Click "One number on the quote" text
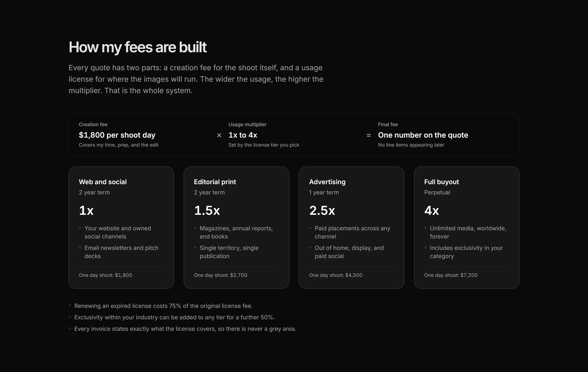The width and height of the screenshot is (588, 372). click(x=423, y=135)
